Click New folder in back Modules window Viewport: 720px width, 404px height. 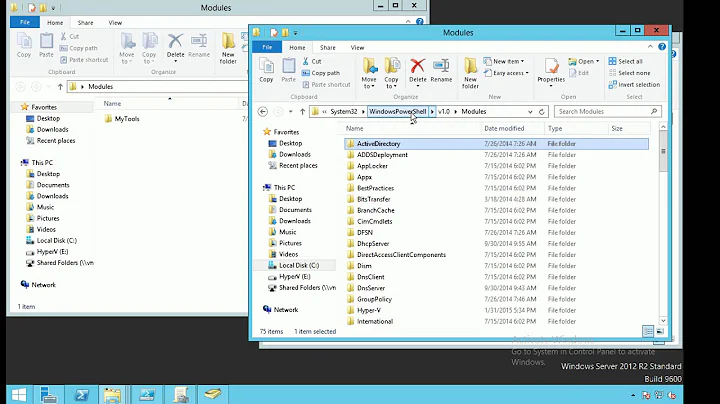click(228, 48)
